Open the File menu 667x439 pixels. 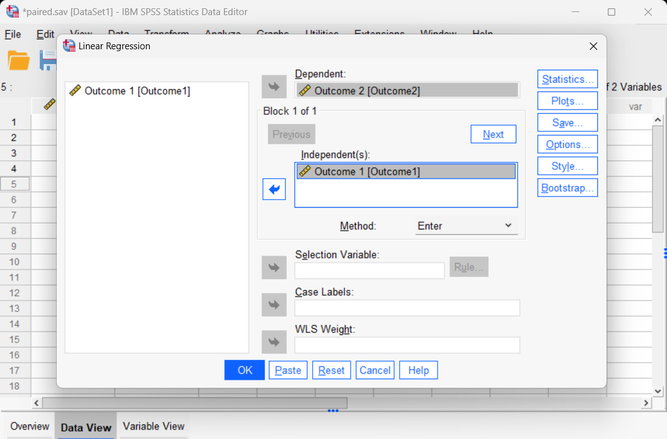(x=13, y=34)
